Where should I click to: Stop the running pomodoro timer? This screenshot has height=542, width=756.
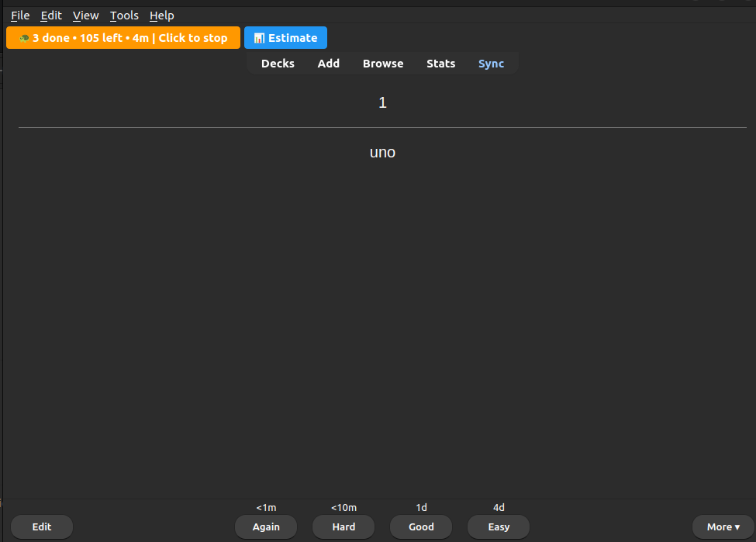[123, 37]
